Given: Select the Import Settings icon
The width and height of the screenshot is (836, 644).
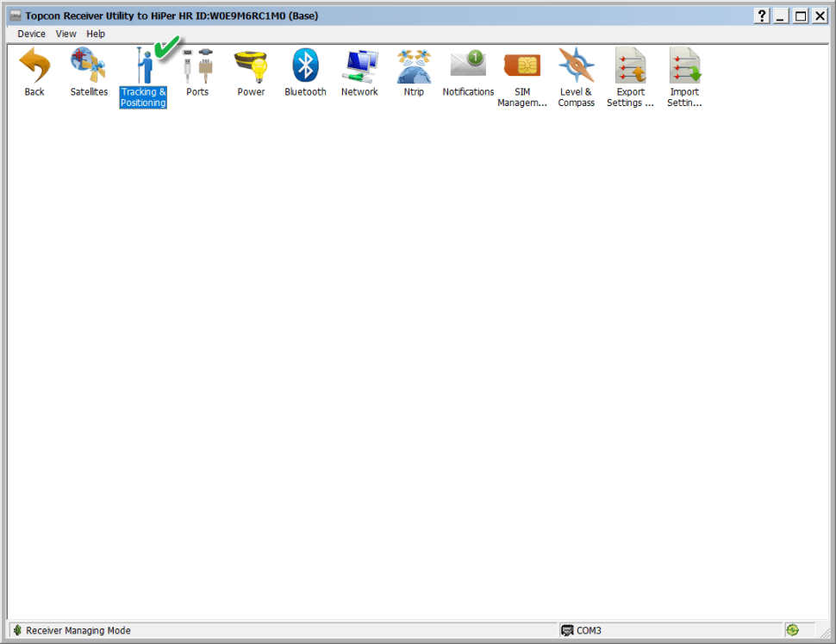Looking at the screenshot, I should [x=685, y=65].
